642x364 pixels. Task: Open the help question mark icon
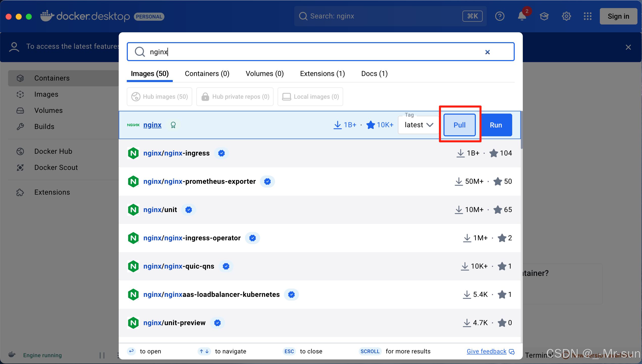click(x=500, y=16)
